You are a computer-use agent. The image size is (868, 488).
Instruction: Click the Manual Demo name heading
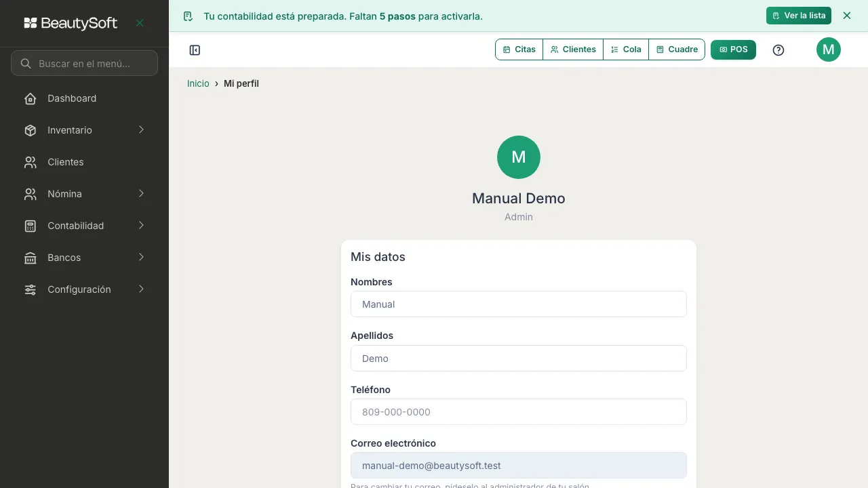[519, 199]
